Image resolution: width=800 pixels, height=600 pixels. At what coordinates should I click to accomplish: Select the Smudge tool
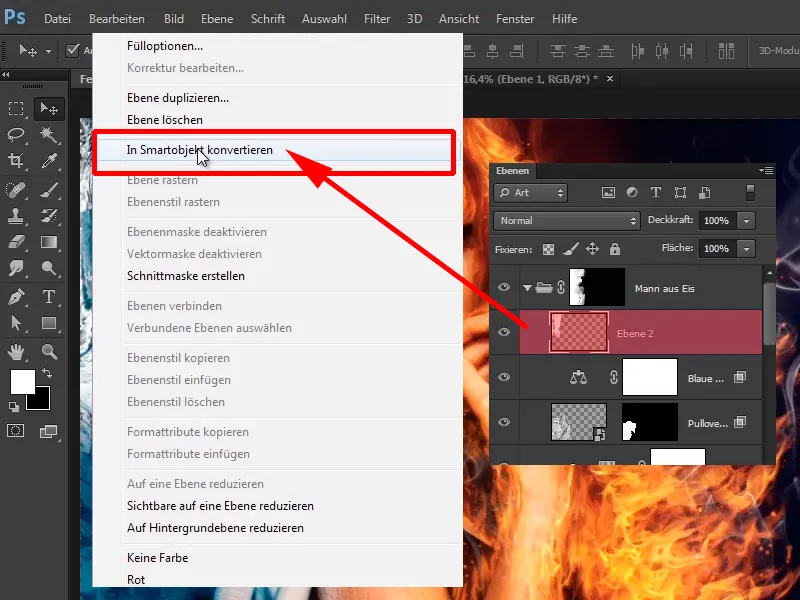pyautogui.click(x=16, y=268)
